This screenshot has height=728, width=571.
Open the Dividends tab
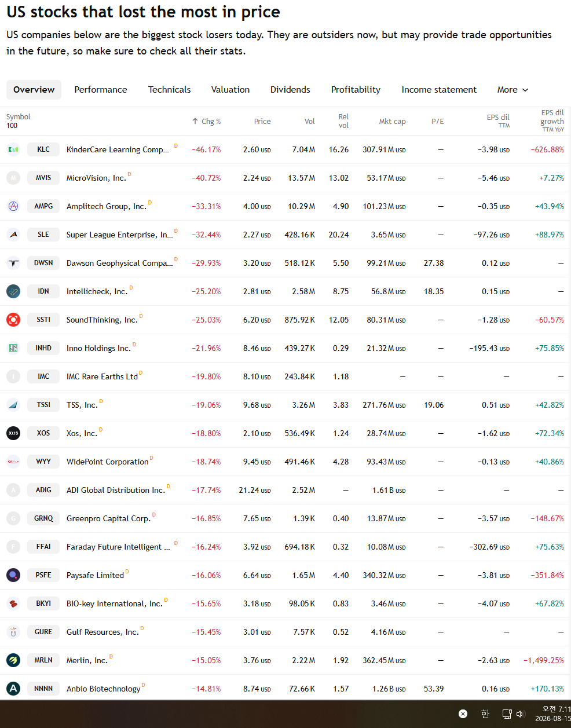click(x=290, y=90)
